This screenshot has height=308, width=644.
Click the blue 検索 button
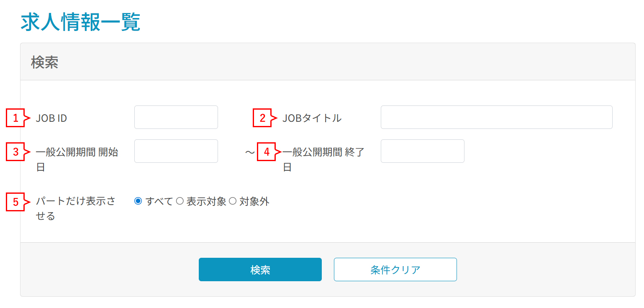(260, 269)
